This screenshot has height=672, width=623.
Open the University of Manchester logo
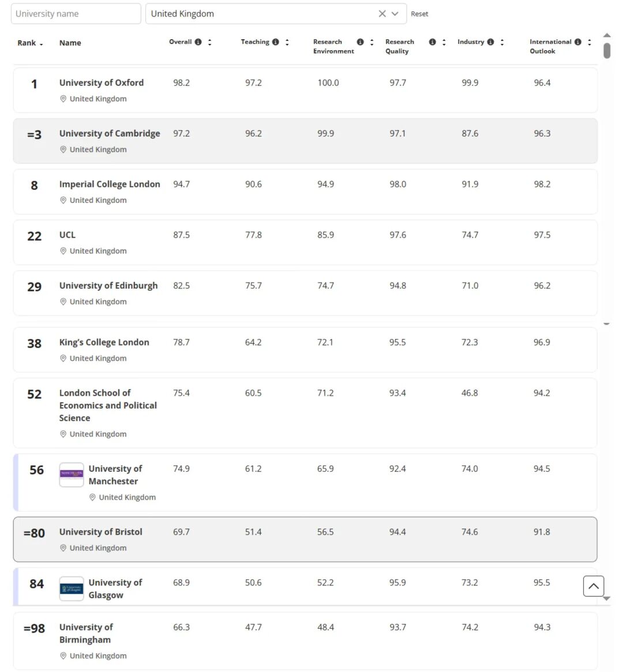coord(72,475)
